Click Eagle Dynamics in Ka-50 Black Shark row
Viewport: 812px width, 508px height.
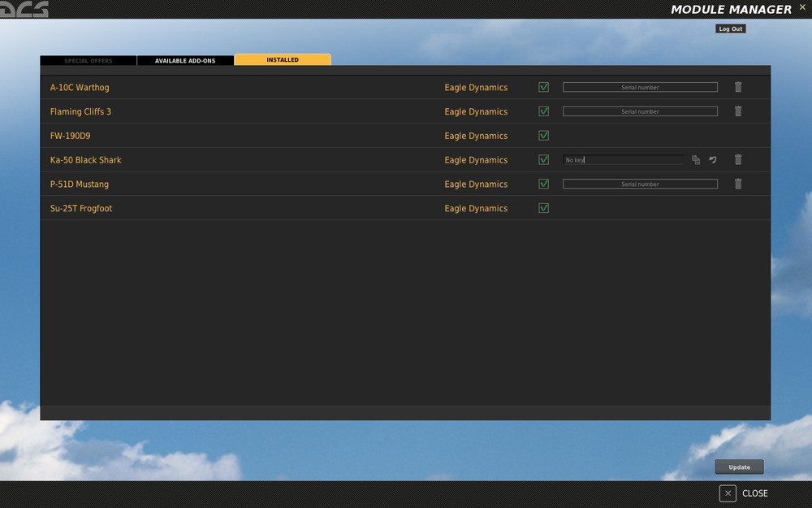point(476,160)
